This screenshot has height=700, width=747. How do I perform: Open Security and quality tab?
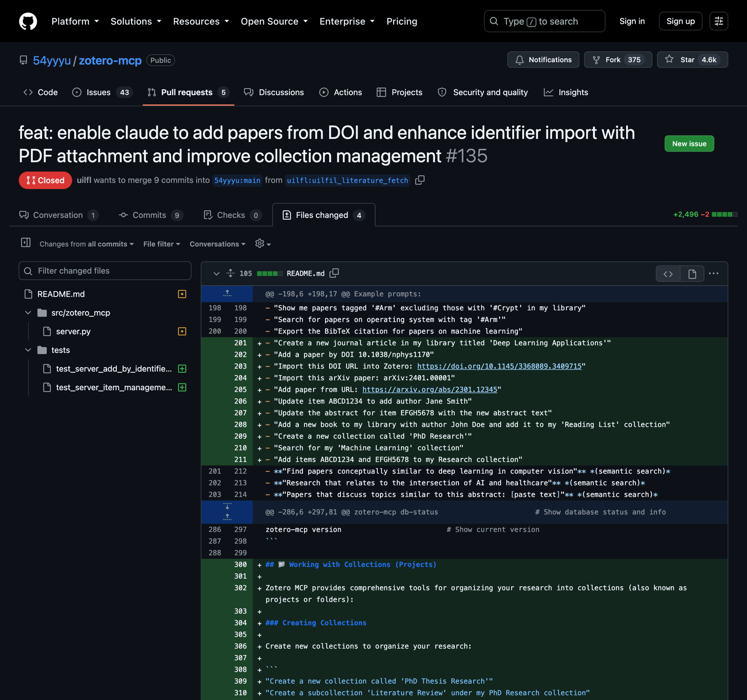(x=483, y=92)
